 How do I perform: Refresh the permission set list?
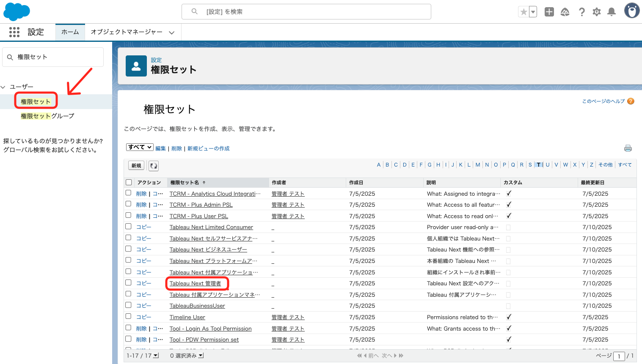coord(154,166)
